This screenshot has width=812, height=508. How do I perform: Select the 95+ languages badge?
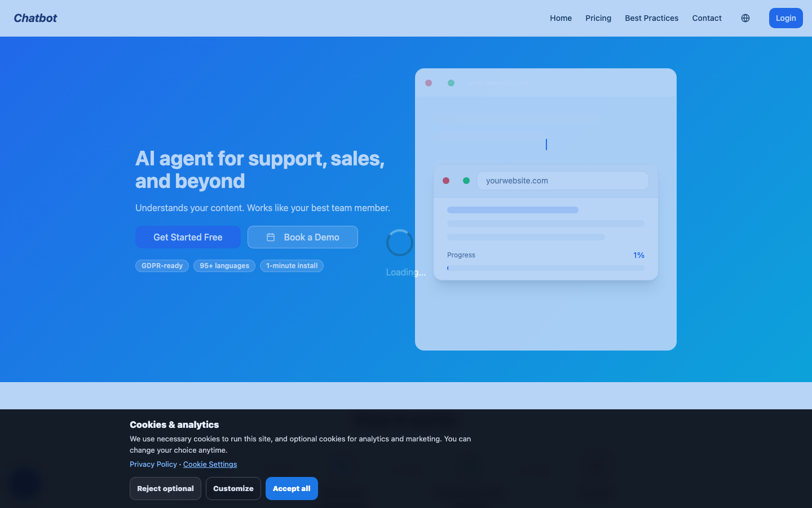224,266
